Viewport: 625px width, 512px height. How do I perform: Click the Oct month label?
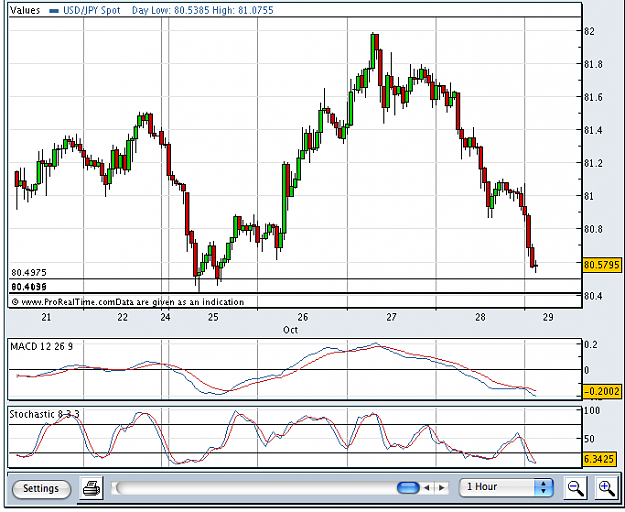[x=290, y=330]
